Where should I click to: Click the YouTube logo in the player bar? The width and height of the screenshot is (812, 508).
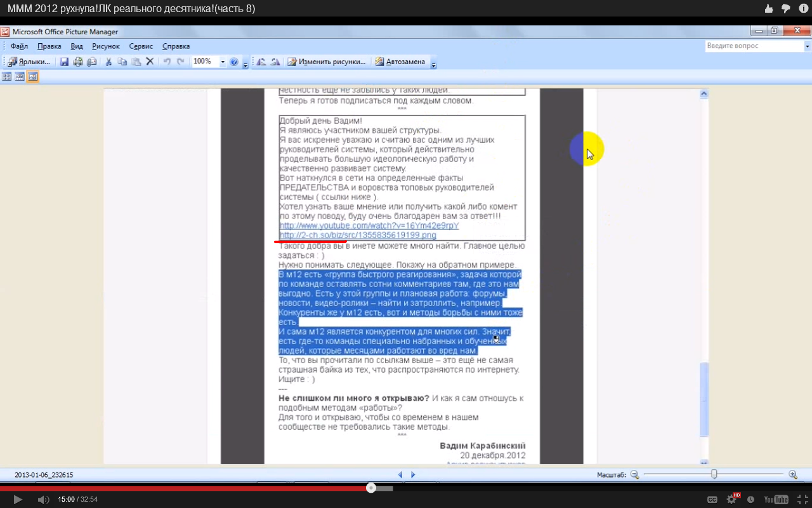coord(776,500)
